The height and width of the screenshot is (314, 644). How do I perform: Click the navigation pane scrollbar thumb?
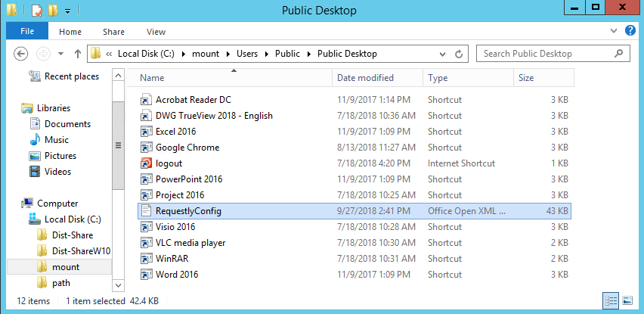118,145
